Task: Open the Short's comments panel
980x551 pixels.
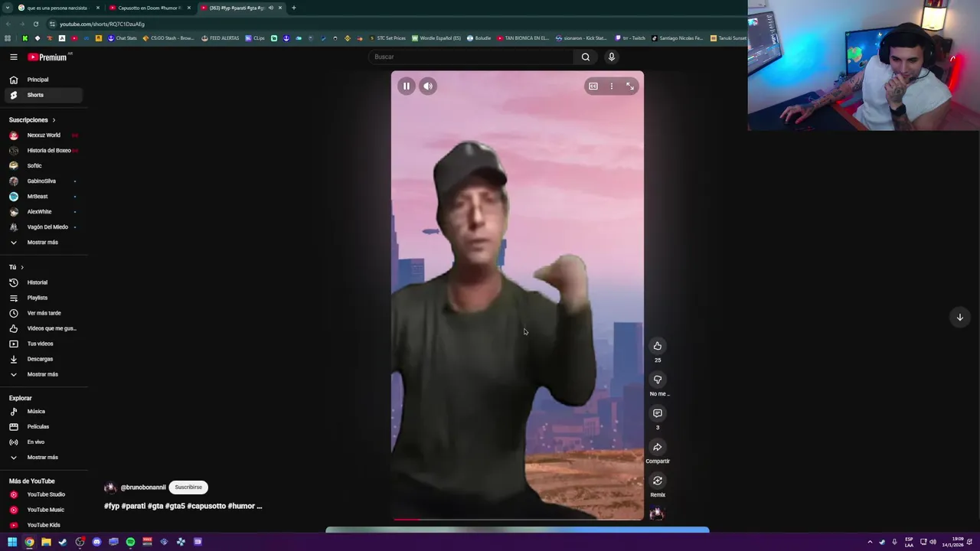Action: pyautogui.click(x=657, y=413)
